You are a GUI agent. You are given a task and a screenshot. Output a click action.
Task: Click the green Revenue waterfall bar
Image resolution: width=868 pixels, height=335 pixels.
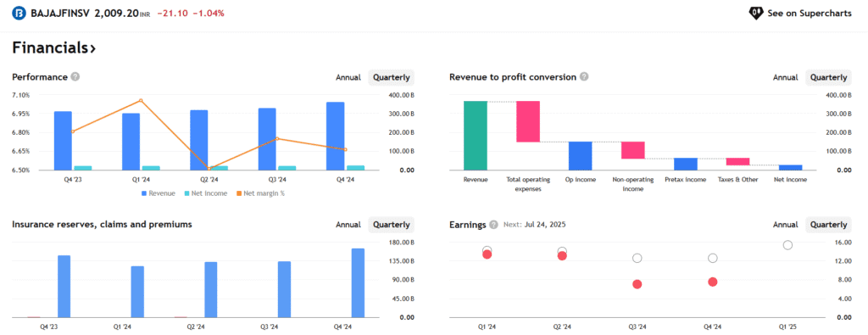click(x=476, y=136)
